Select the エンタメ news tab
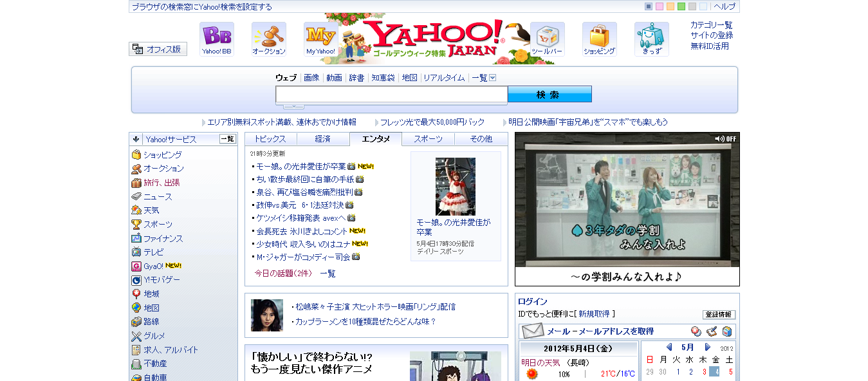The image size is (868, 381). (376, 139)
